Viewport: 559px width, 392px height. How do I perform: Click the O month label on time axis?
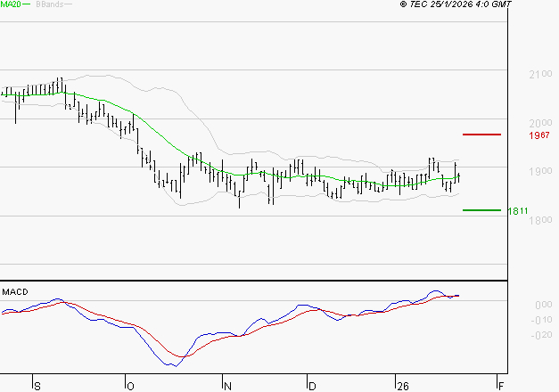[130, 387]
